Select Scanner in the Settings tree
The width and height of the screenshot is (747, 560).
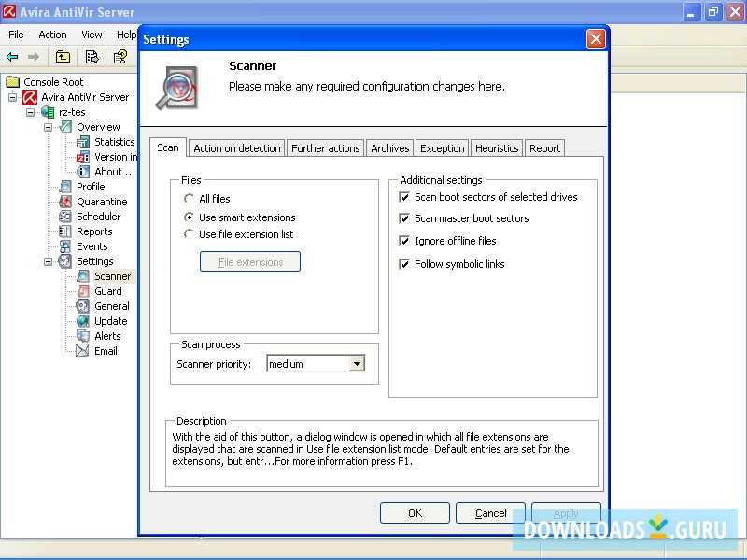click(x=110, y=276)
